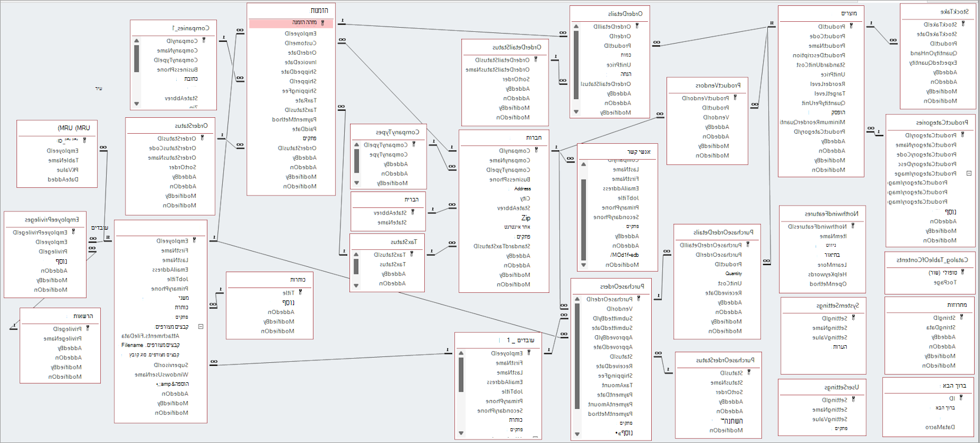Click the scroll-down arrow in CompanyTypes table
Screen dimensions: 980x443
(x=357, y=183)
